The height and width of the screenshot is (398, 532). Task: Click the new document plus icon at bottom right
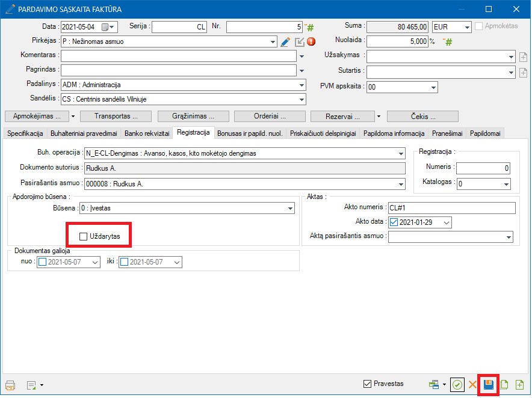[519, 385]
